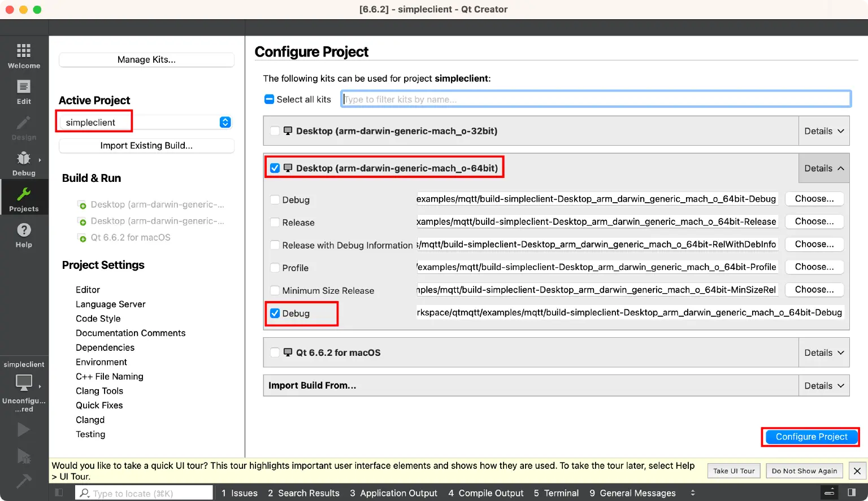The image size is (868, 501).
Task: Open the Help mode
Action: pyautogui.click(x=24, y=235)
